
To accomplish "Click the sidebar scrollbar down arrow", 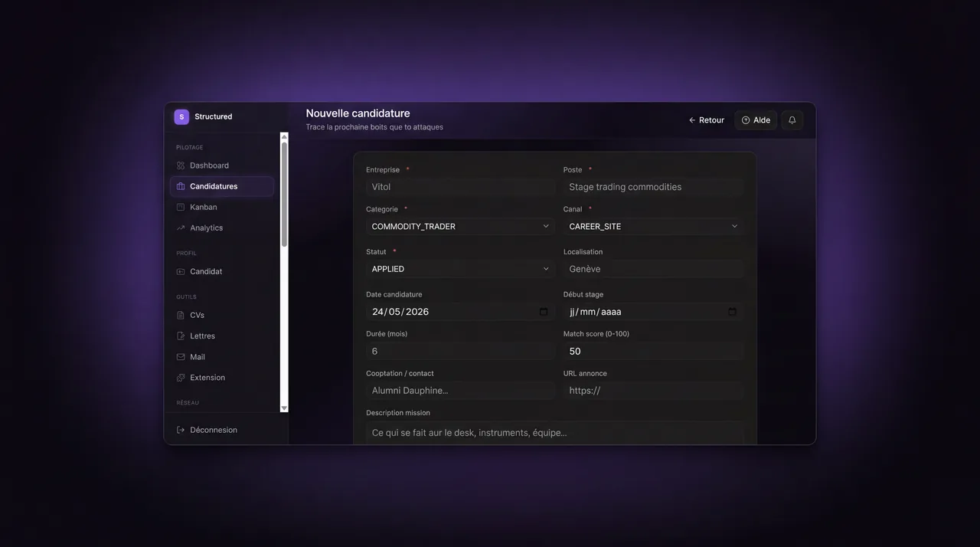I will (284, 408).
